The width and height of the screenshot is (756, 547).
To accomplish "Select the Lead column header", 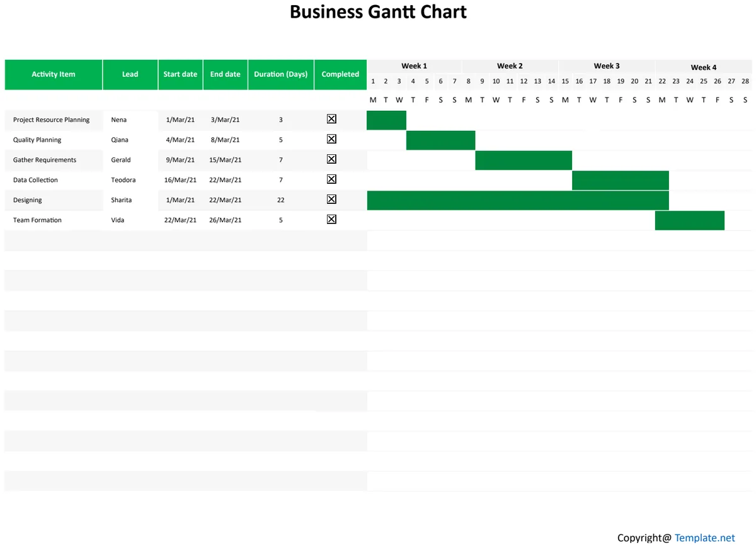I will (130, 74).
